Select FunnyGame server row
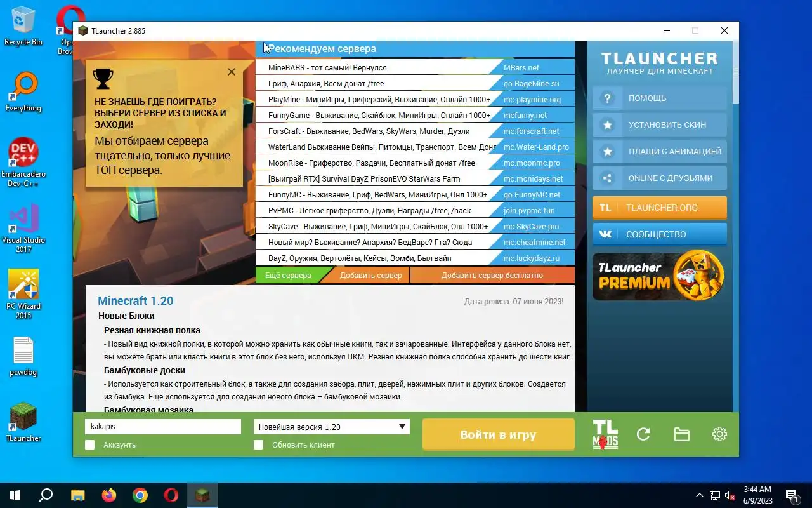This screenshot has height=508, width=812. (415, 115)
